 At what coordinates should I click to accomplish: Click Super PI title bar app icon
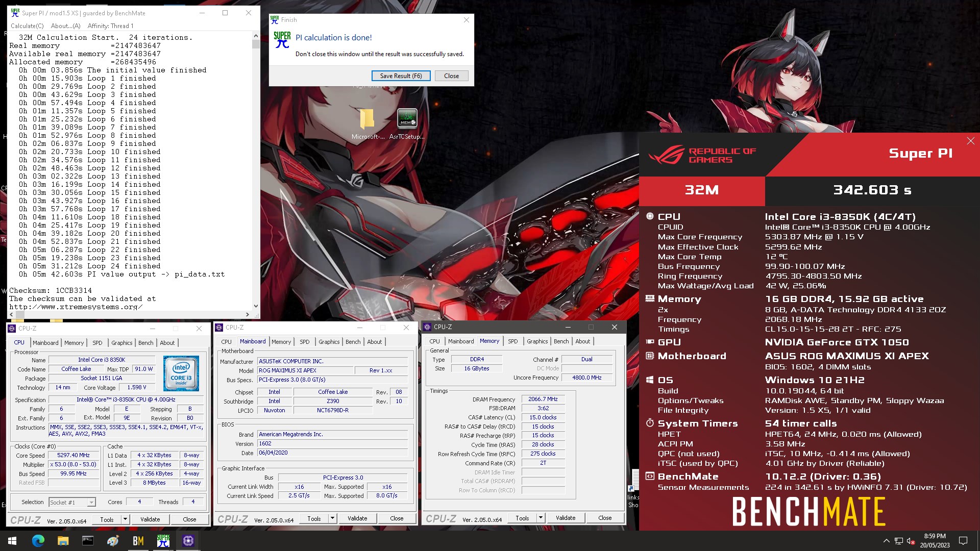(x=15, y=13)
